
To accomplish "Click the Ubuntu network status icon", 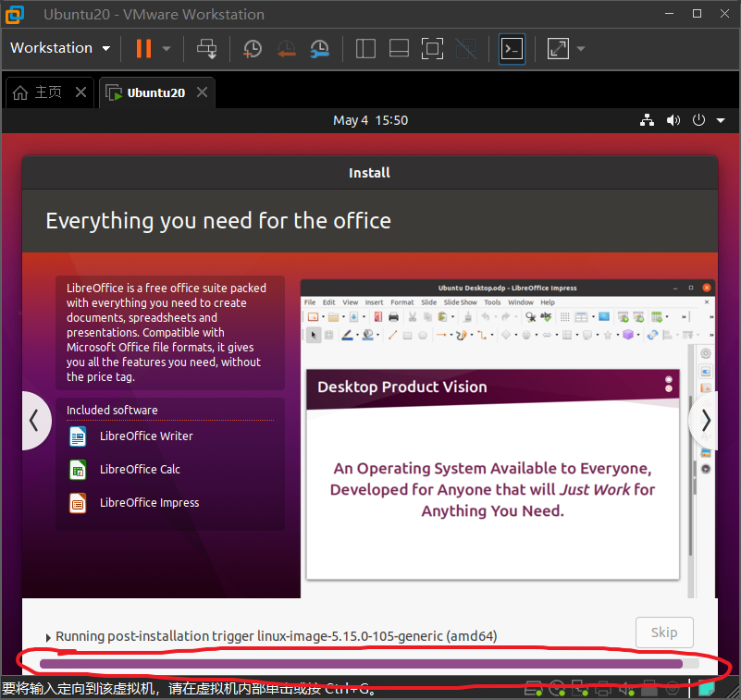I will 647,120.
